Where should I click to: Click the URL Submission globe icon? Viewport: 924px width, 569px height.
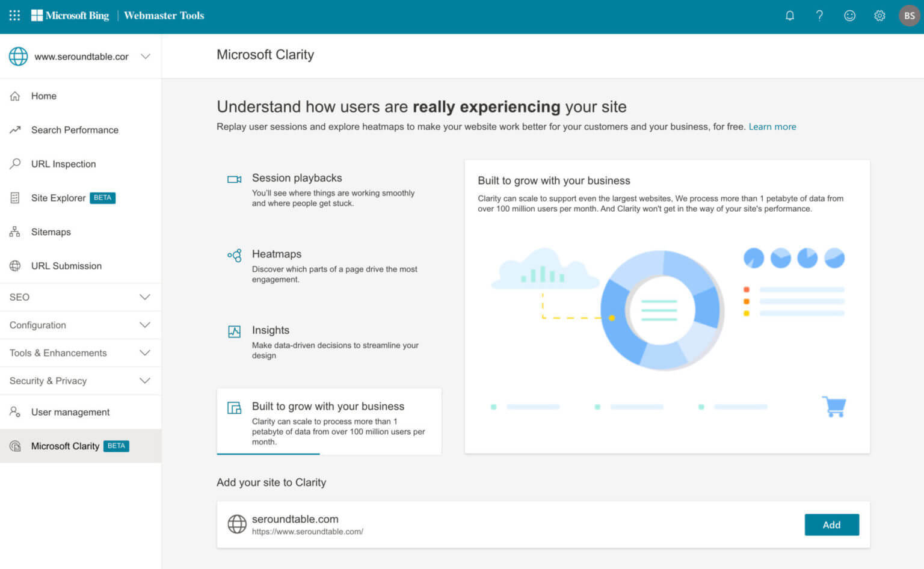(15, 266)
